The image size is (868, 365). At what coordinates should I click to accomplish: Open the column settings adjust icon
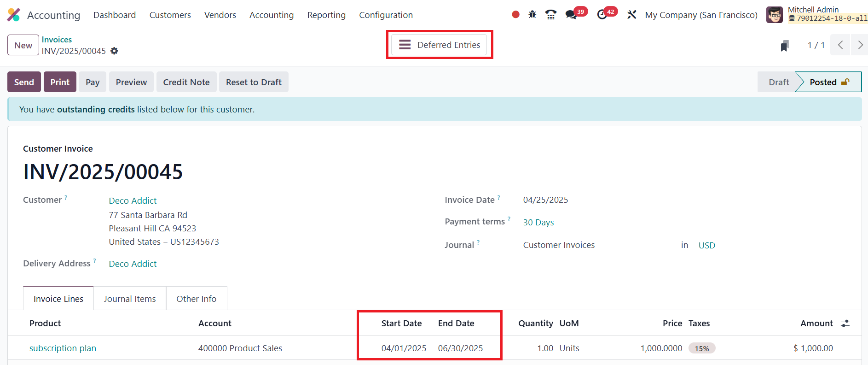[x=845, y=324]
